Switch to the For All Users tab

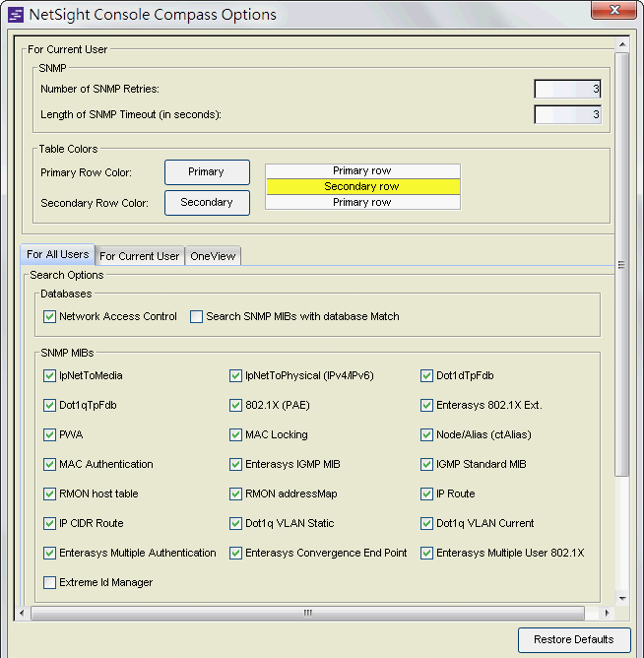click(58, 254)
